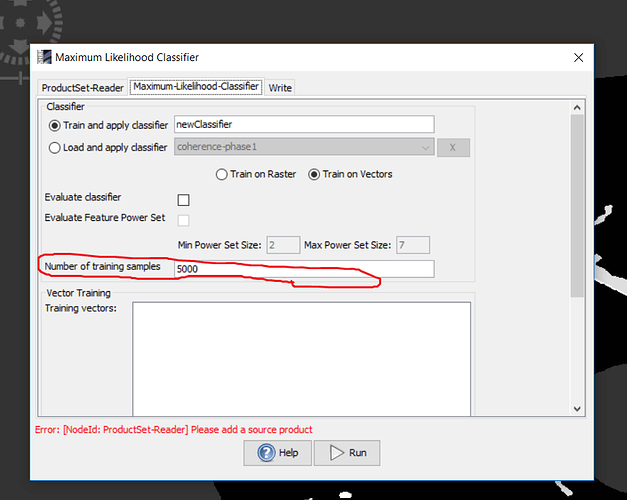Select Load and apply classifier option
Viewport: 627px width, 500px height.
tap(54, 148)
